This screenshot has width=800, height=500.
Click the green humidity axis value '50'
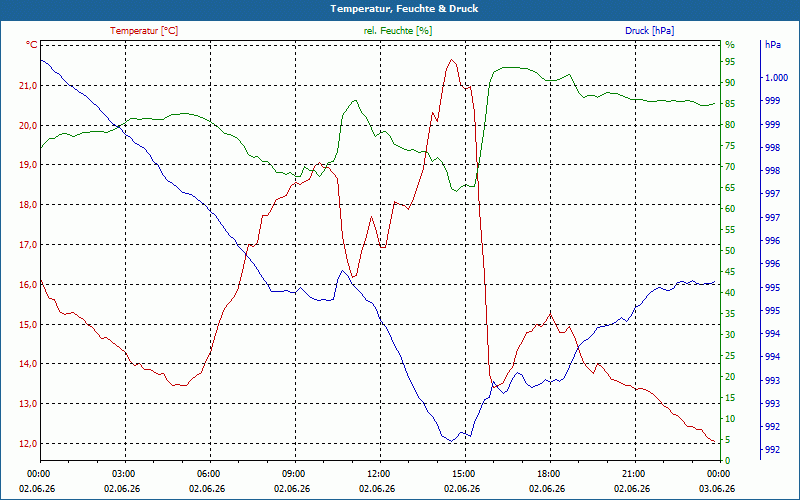[x=730, y=251]
